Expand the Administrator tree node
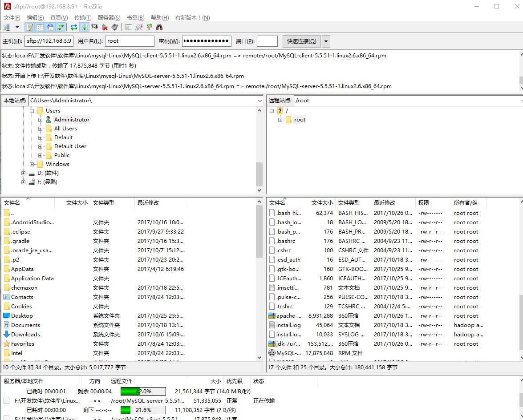 tap(40, 120)
